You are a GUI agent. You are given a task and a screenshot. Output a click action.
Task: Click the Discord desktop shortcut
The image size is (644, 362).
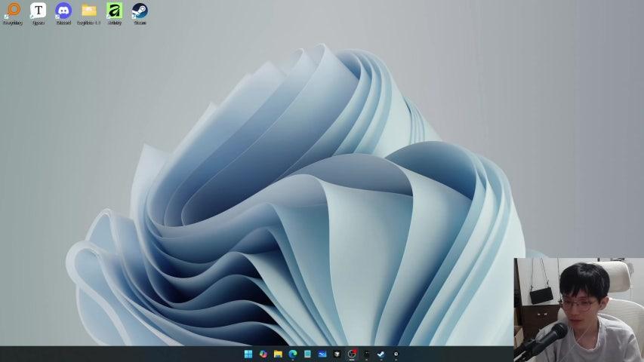click(63, 11)
